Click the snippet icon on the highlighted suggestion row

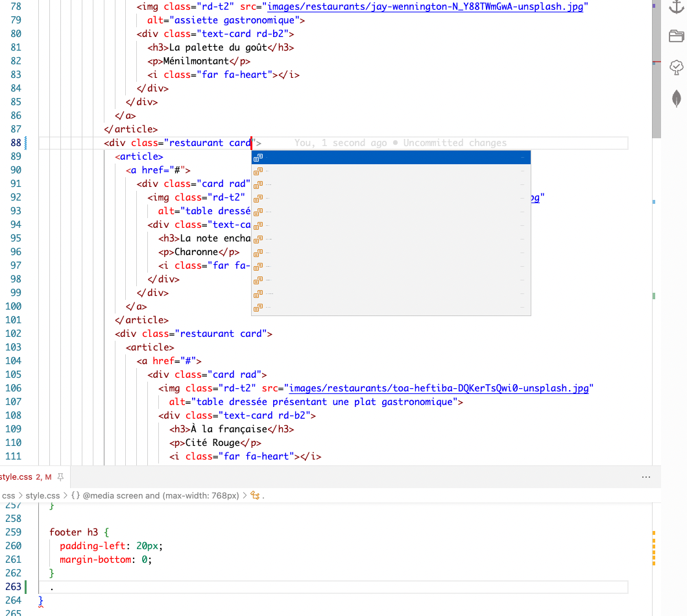point(258,157)
